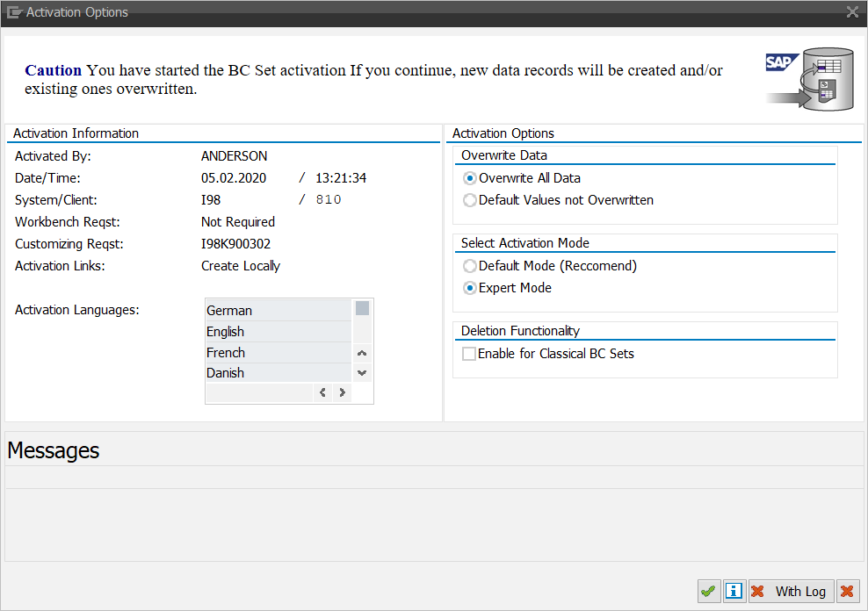868x611 pixels.
Task: Select Expert Mode radio button
Action: click(x=470, y=288)
